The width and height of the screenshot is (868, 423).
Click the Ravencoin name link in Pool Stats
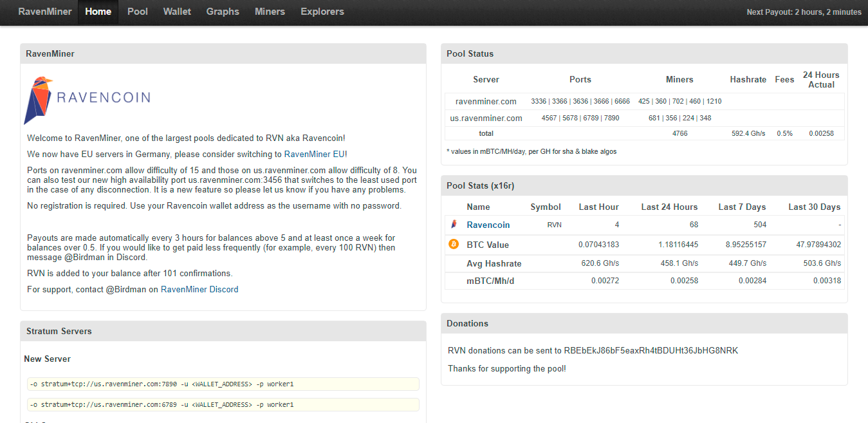pyautogui.click(x=488, y=225)
